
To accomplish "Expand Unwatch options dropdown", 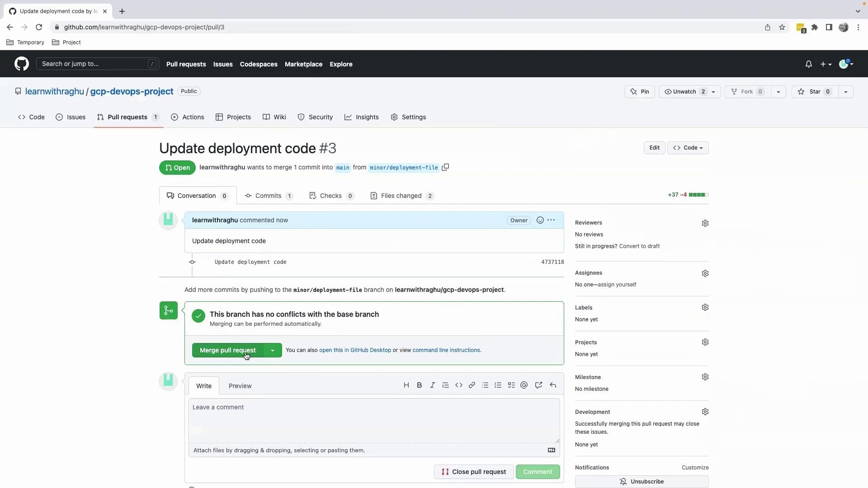I will pos(713,92).
